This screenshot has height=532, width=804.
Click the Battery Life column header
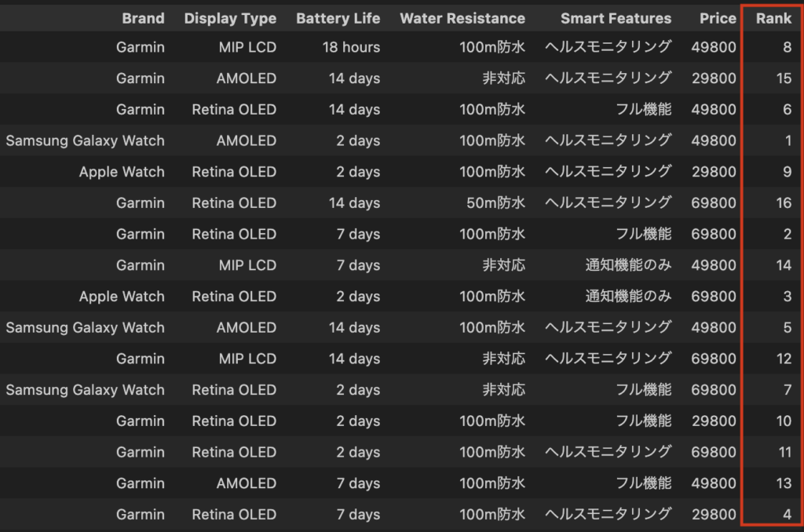pyautogui.click(x=338, y=19)
